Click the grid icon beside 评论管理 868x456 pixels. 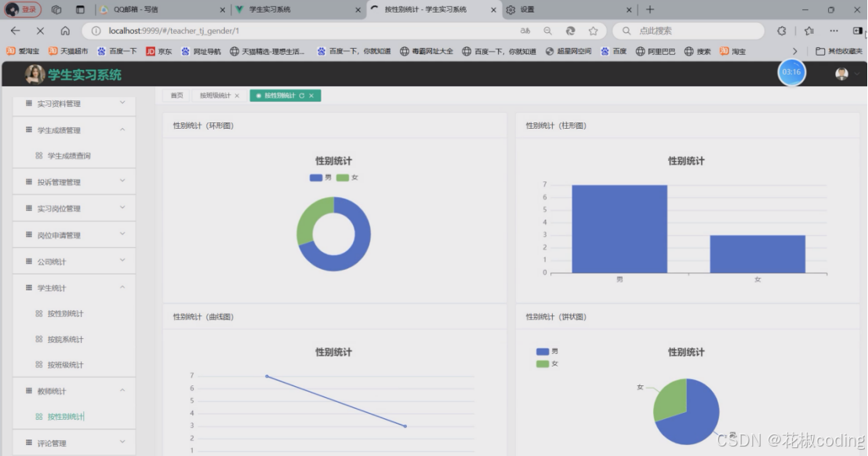(x=29, y=443)
